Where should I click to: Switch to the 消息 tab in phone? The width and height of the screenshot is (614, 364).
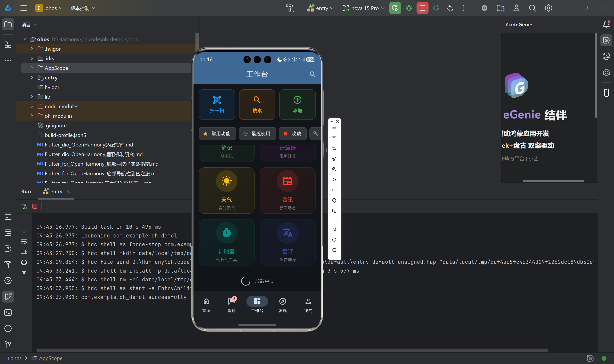pos(231,305)
